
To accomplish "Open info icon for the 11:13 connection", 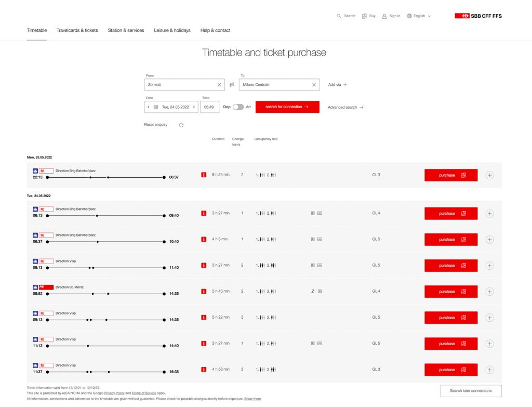I will (x=204, y=343).
